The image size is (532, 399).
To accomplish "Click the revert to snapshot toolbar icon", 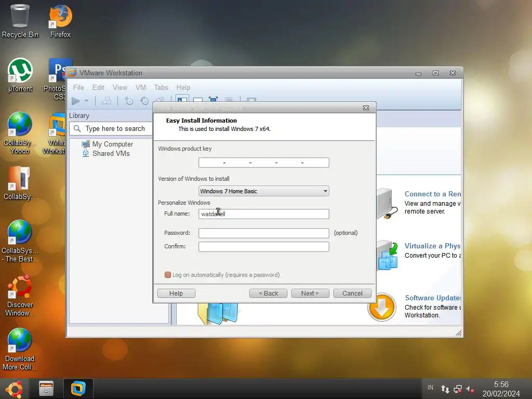I will tap(144, 101).
